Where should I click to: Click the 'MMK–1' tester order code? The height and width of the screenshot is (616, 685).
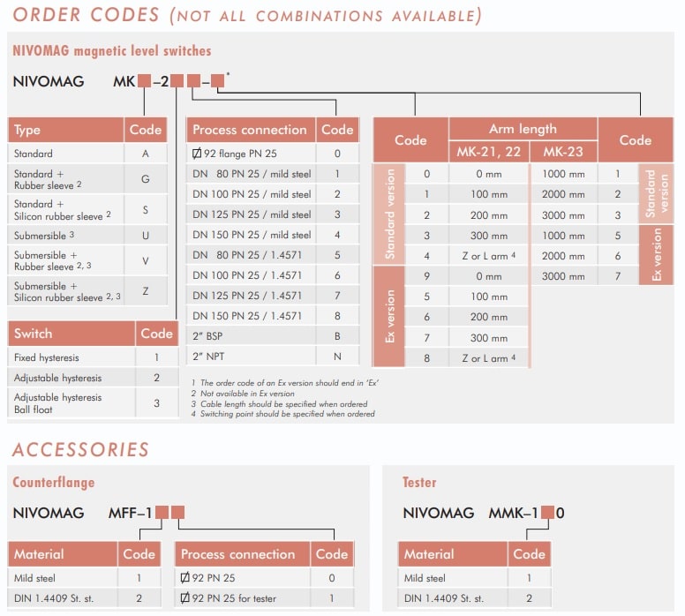pos(513,513)
